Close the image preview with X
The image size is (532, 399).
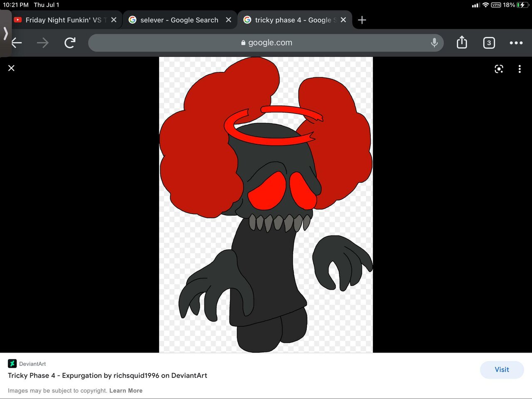coord(11,68)
